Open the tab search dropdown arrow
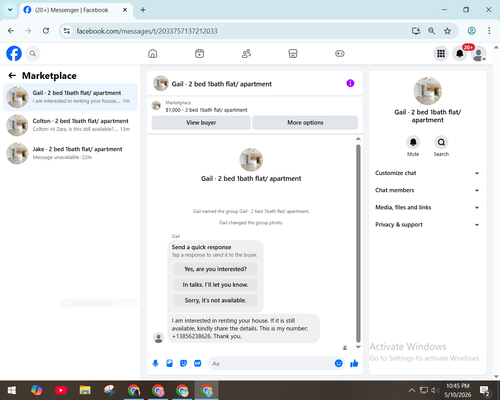 (10, 10)
